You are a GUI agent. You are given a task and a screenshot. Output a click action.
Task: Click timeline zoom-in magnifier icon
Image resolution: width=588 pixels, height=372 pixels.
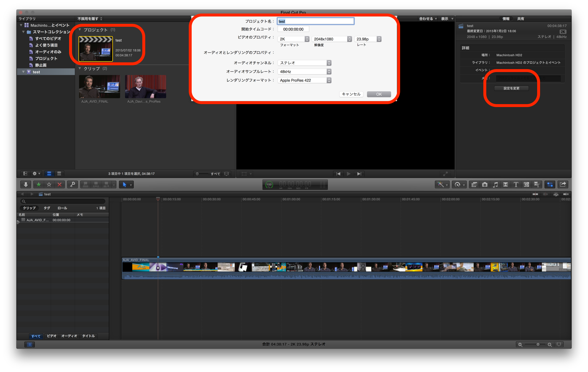tap(549, 345)
